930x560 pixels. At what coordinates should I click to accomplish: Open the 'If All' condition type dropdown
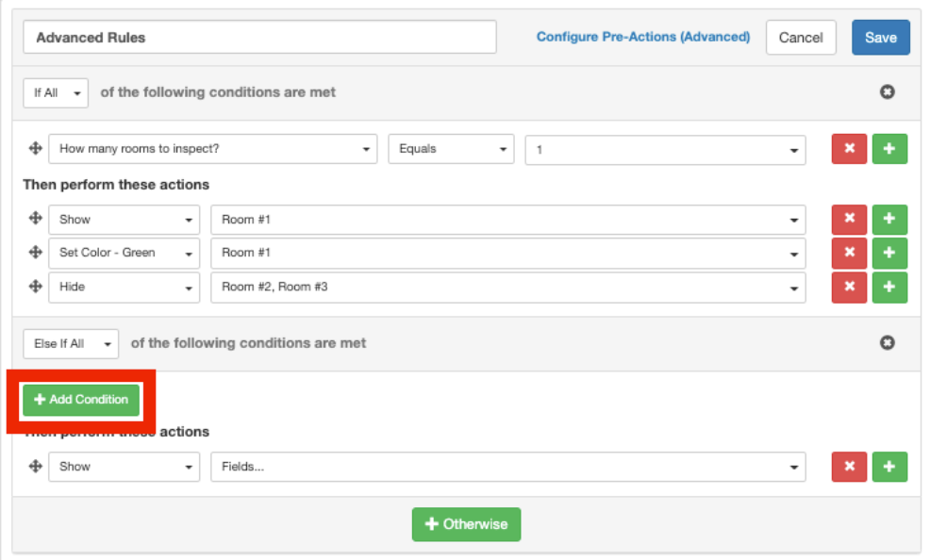(x=56, y=93)
